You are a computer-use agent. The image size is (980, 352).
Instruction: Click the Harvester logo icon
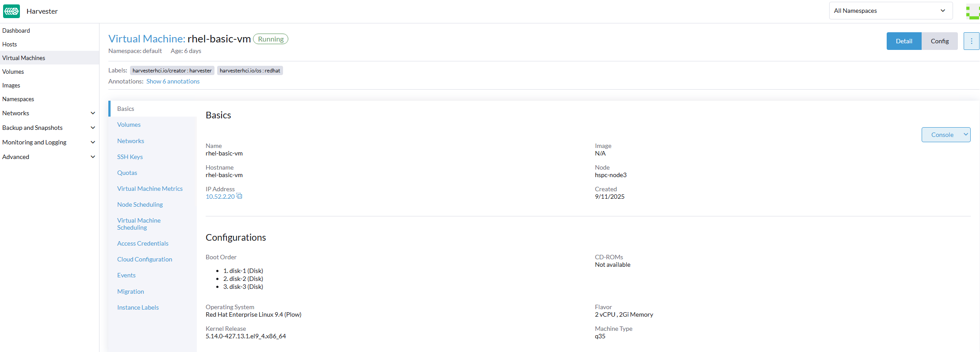click(x=11, y=11)
